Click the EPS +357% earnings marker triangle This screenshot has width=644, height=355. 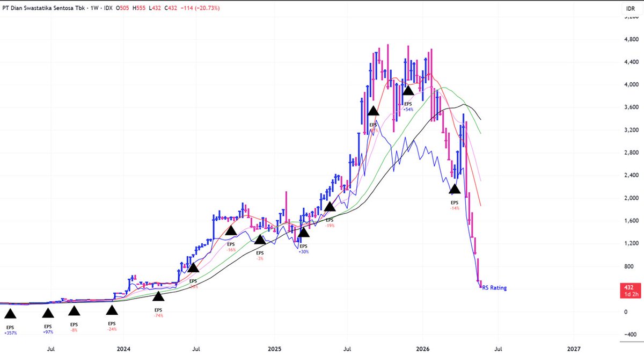(10, 314)
